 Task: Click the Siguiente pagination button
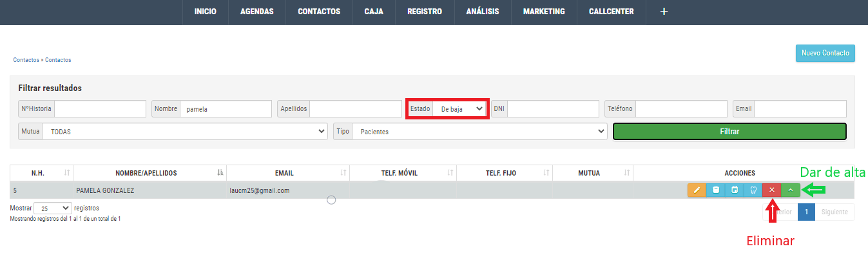click(x=834, y=212)
